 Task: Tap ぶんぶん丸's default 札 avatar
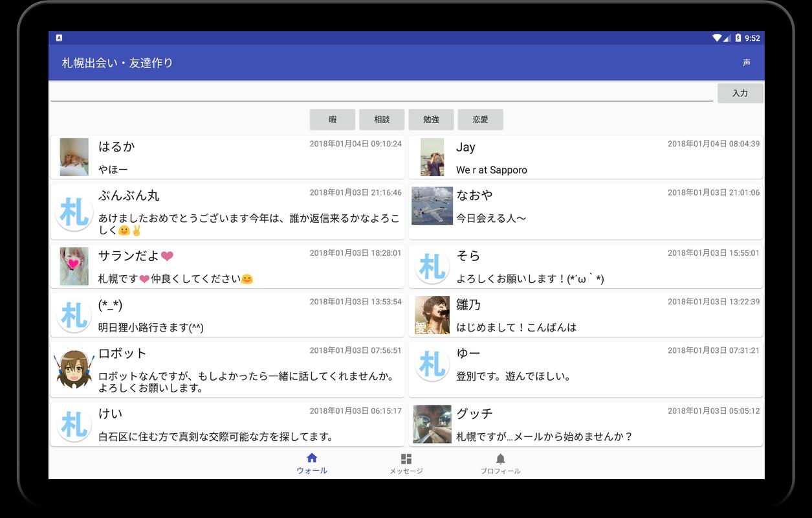pyautogui.click(x=74, y=212)
